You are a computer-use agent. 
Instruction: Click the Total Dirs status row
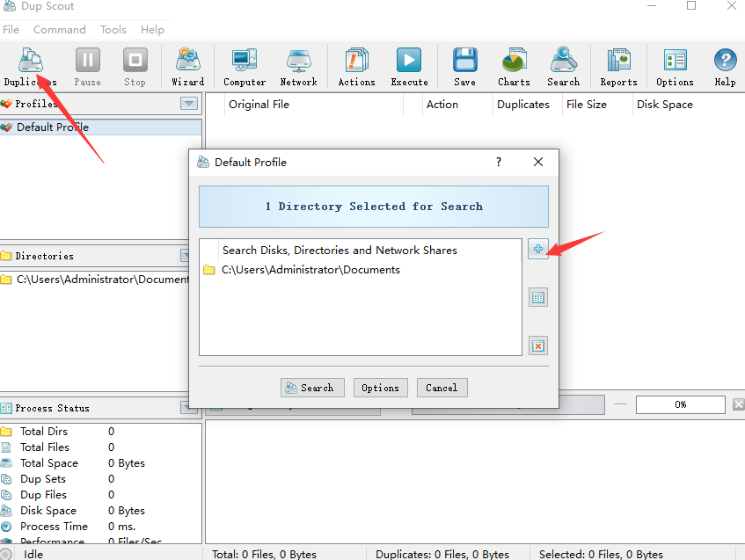point(101,432)
